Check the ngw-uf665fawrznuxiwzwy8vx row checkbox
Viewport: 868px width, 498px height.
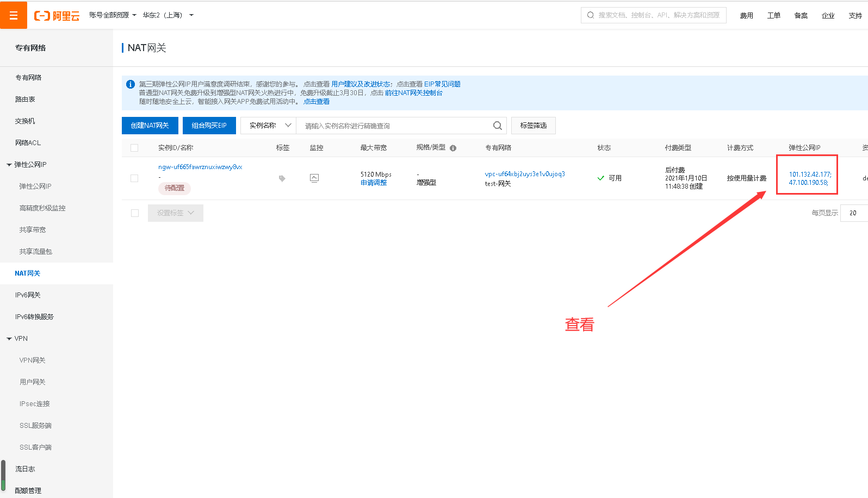pos(134,178)
